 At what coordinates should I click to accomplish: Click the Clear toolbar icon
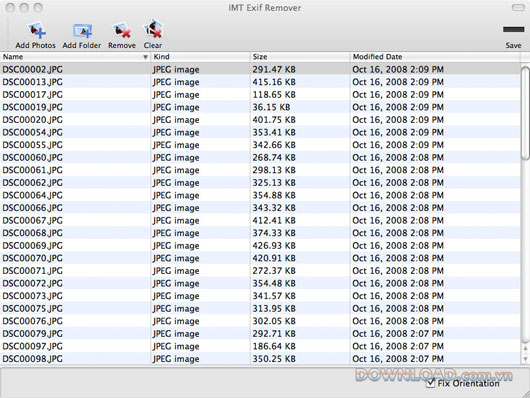153,29
